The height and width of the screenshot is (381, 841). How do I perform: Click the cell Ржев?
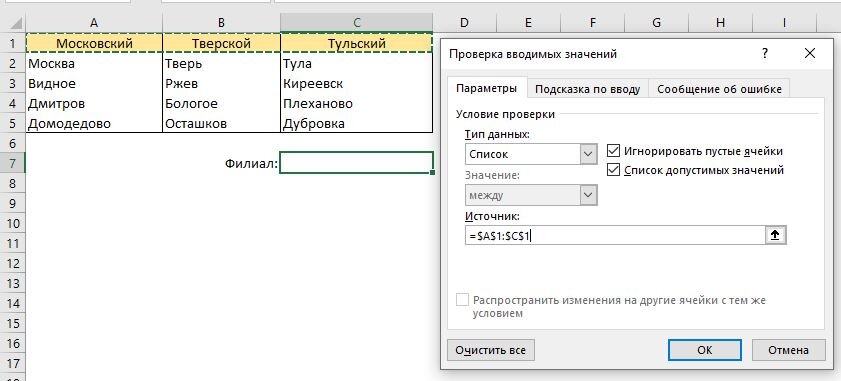[x=221, y=84]
